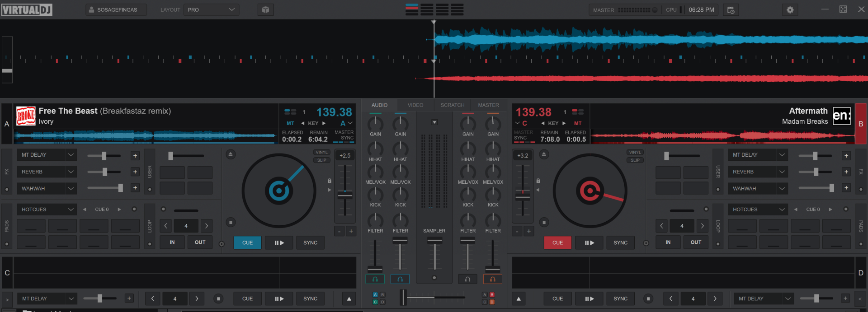Click the 3D cube icon in top bar
The width and height of the screenshot is (868, 312).
coord(265,10)
